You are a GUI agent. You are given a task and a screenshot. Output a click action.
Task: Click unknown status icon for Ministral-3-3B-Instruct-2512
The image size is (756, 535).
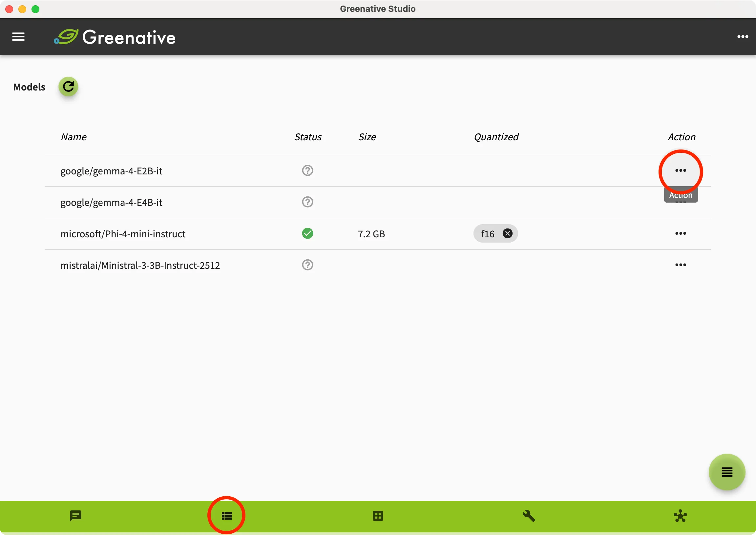(307, 265)
